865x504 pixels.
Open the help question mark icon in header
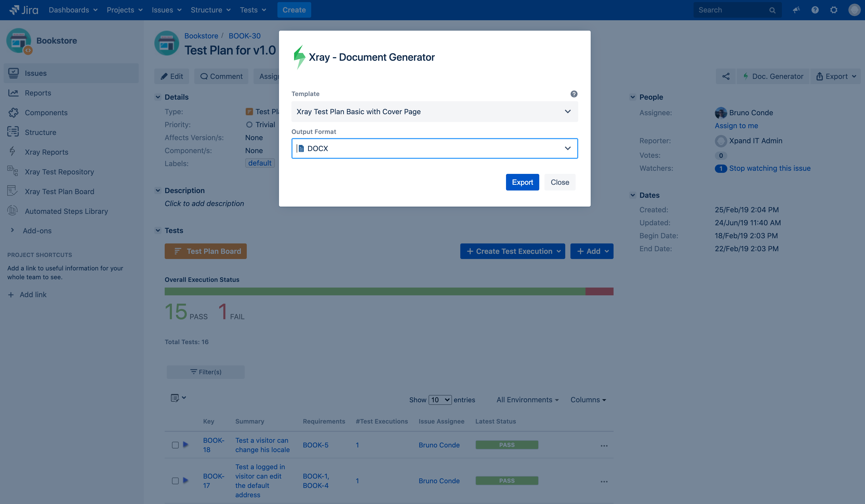click(x=815, y=10)
